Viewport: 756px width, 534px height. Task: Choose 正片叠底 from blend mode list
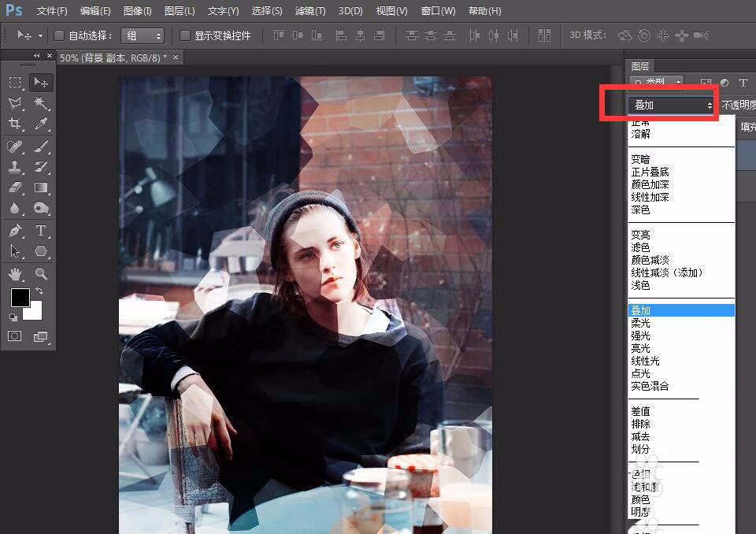(650, 172)
